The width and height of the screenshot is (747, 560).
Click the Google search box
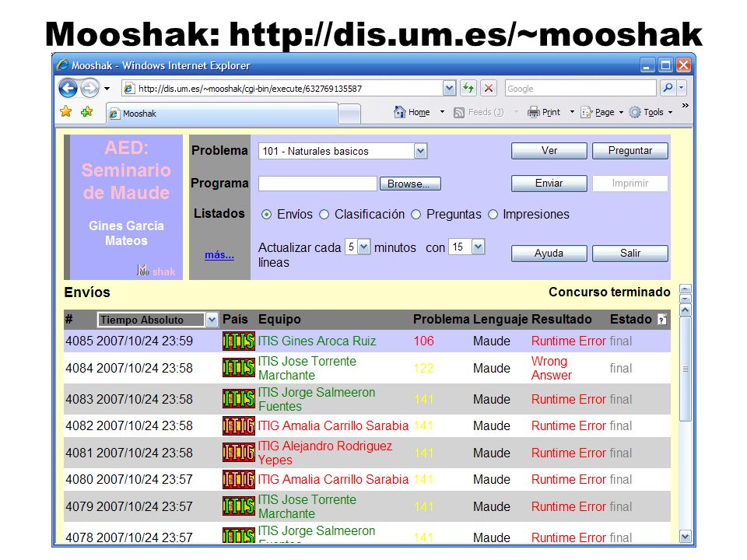(x=580, y=88)
